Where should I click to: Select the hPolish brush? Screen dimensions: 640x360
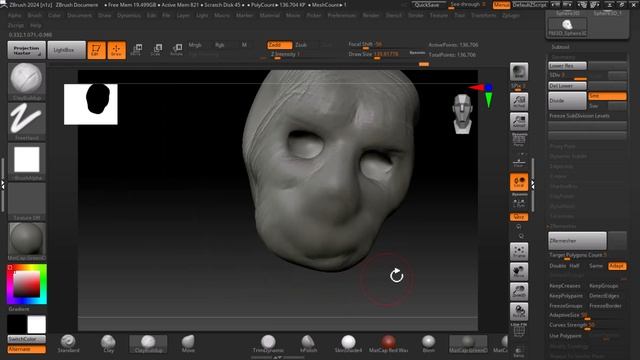(x=308, y=344)
